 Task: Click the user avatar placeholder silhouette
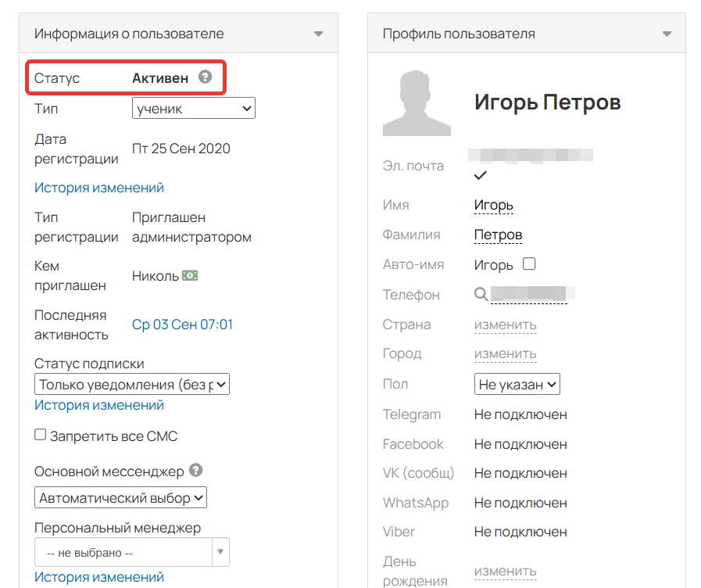pos(417,103)
